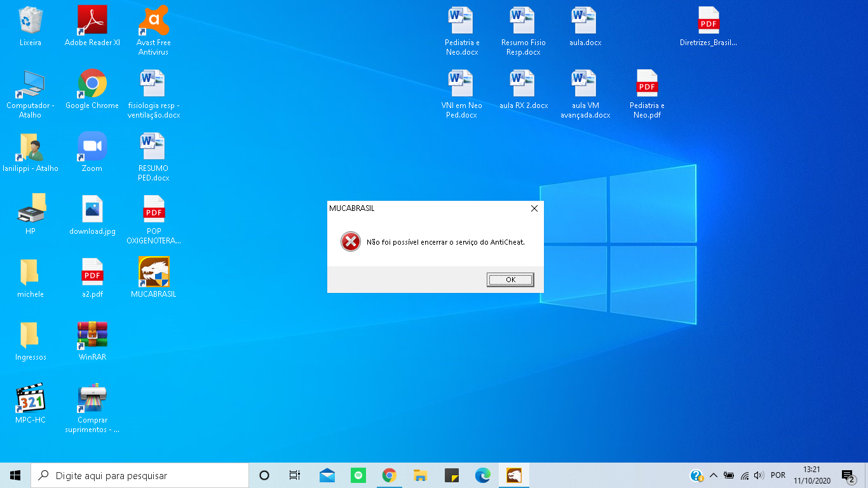Click the taskbar search box

pyautogui.click(x=140, y=475)
